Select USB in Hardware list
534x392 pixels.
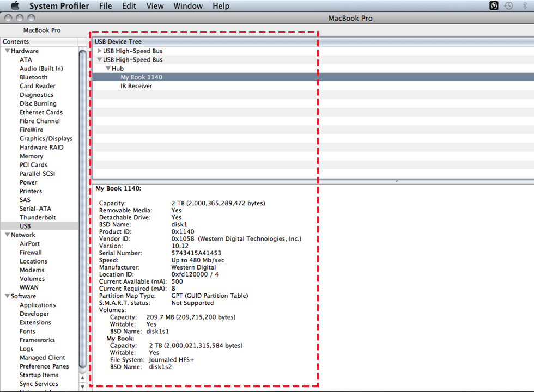click(25, 226)
